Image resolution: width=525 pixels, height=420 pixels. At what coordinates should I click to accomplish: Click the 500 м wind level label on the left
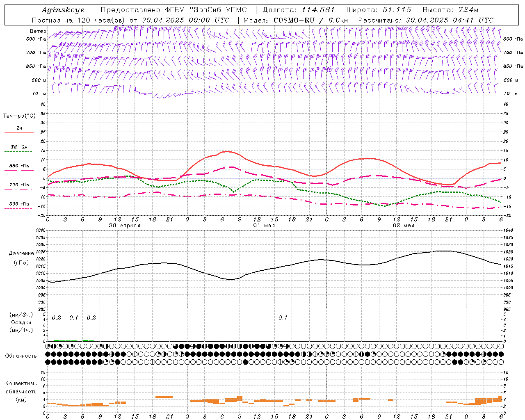[39, 80]
